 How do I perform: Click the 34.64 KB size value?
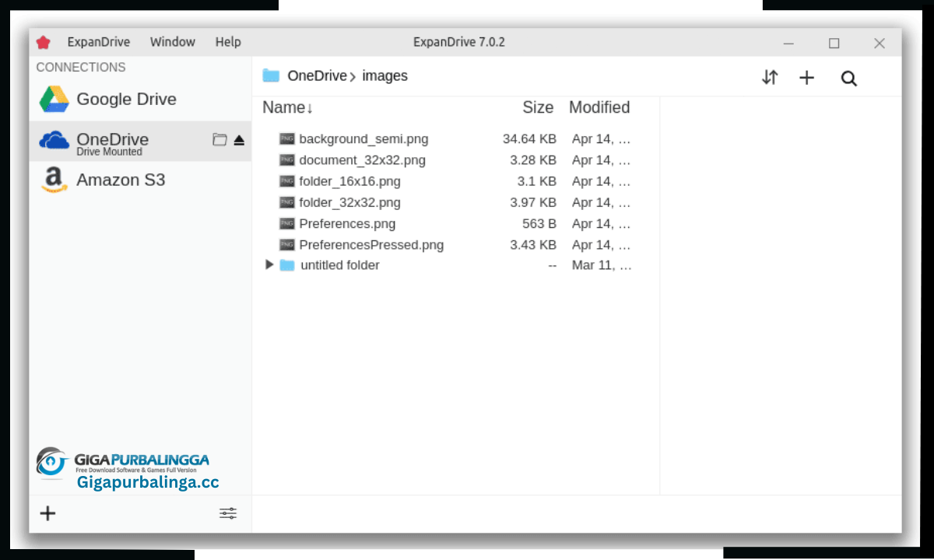pos(529,139)
